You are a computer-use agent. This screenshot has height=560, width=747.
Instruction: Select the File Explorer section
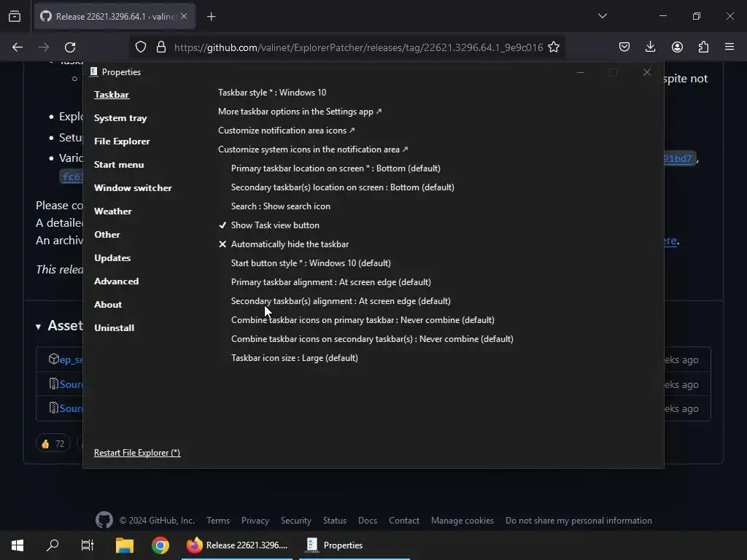[122, 141]
